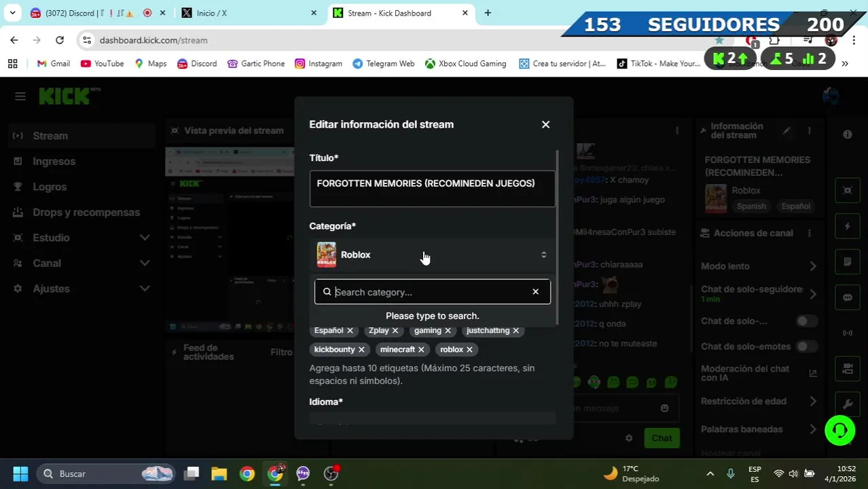The image size is (868, 489).
Task: Click the broadcast signal rail icon
Action: 848,333
